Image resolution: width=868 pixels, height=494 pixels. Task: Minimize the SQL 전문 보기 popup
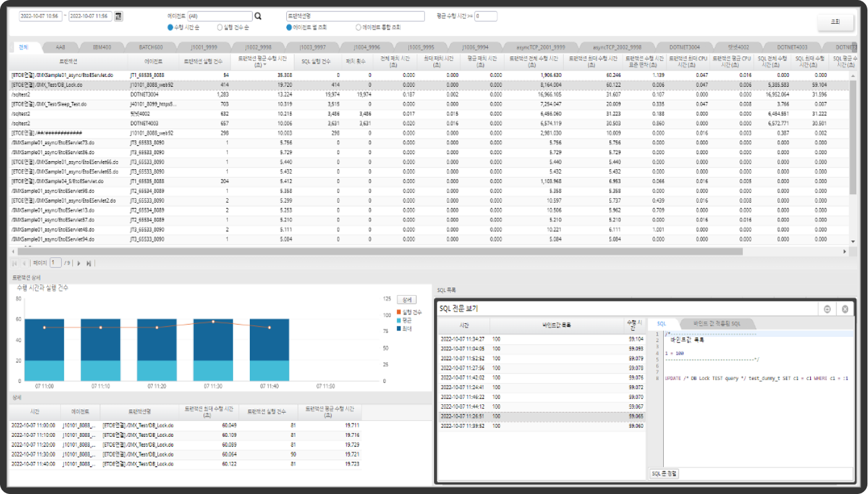pos(827,309)
